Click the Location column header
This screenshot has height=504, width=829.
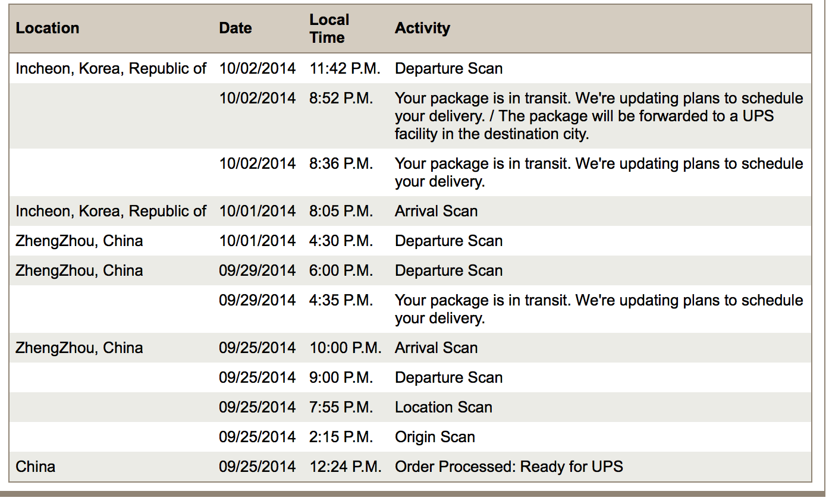coord(48,28)
